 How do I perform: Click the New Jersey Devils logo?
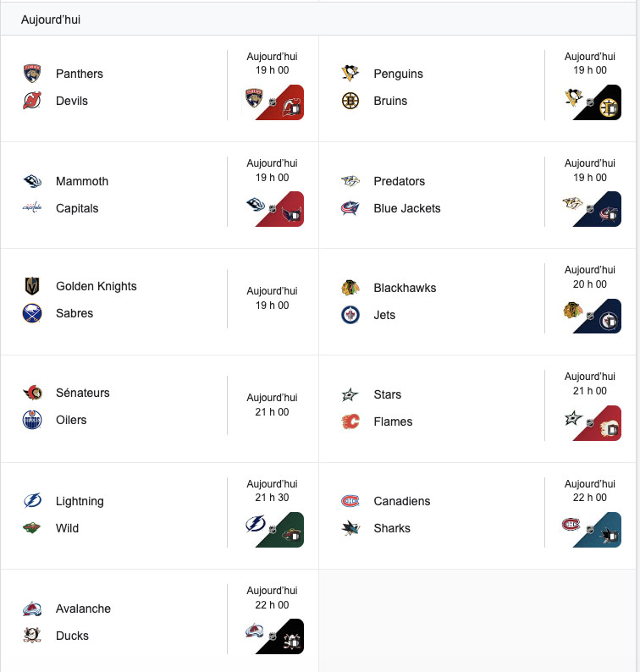32,101
